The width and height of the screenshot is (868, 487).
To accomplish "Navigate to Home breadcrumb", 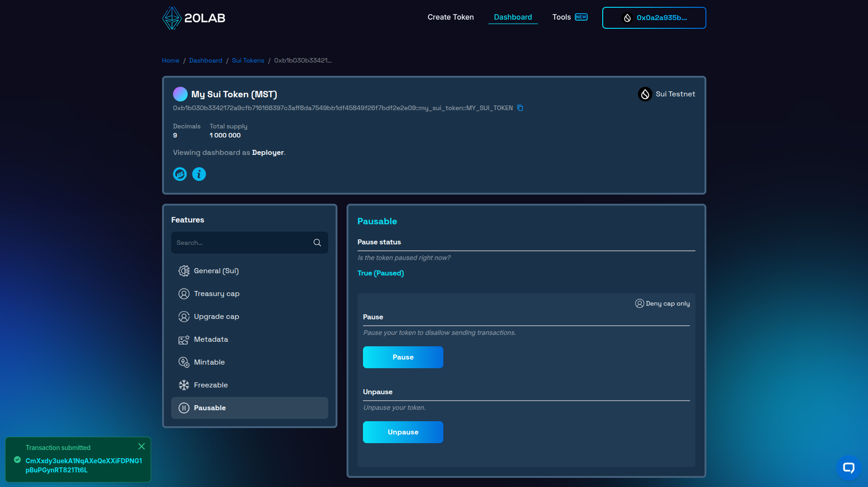I will coord(171,60).
